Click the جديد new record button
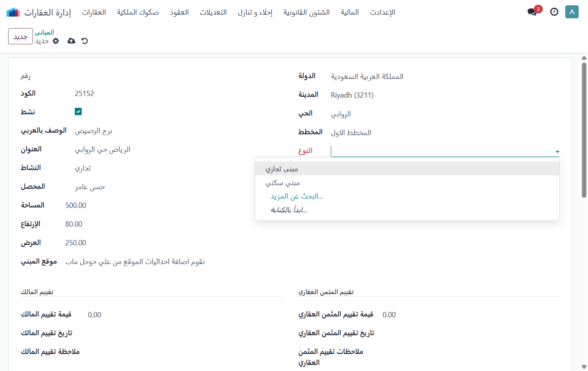This screenshot has width=588, height=371. pos(20,36)
